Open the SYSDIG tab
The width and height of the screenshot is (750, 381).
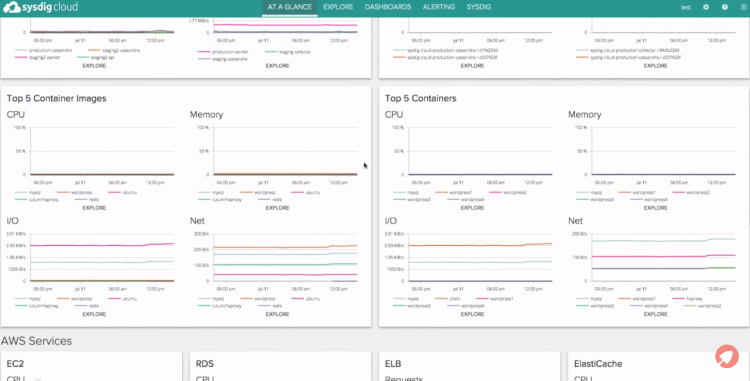[479, 7]
